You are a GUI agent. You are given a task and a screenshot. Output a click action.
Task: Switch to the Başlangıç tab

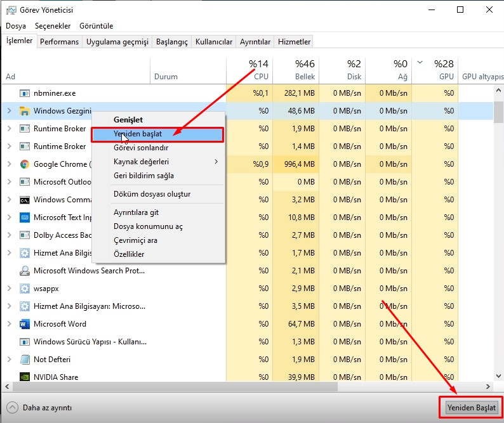172,42
